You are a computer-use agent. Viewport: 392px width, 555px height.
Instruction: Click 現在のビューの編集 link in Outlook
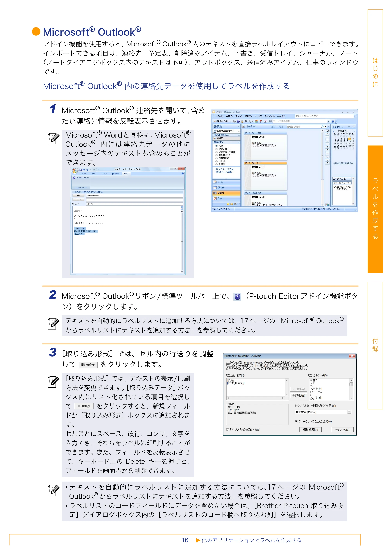click(224, 172)
